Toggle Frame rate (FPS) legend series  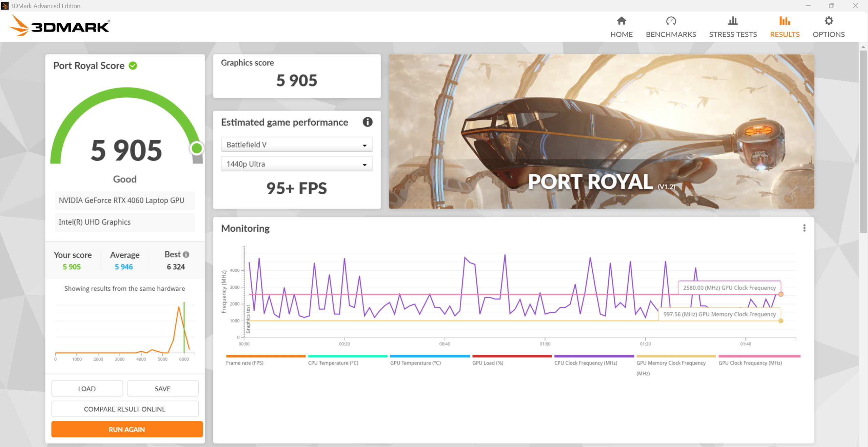[x=245, y=363]
